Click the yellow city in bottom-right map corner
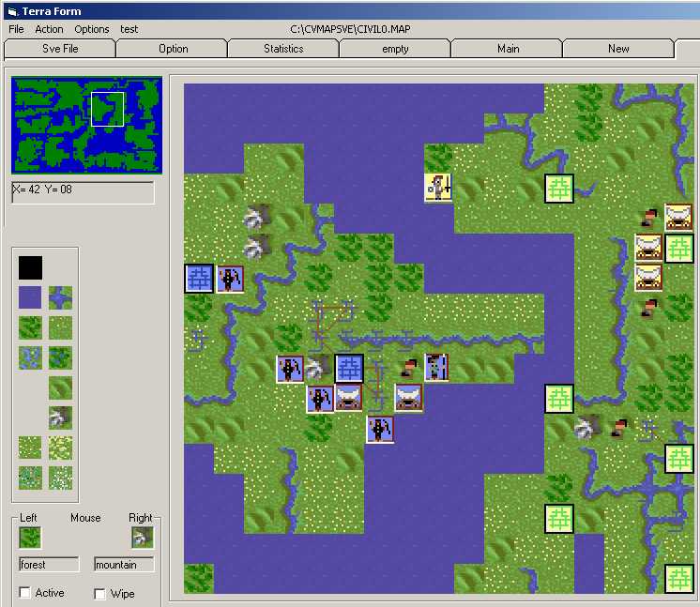Viewport: 700px width, 607px height. point(679,579)
